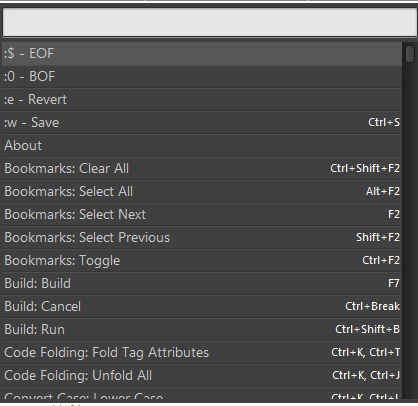Choose Build: Cancel
Image resolution: width=418 pixels, height=406 pixels.
click(x=202, y=307)
